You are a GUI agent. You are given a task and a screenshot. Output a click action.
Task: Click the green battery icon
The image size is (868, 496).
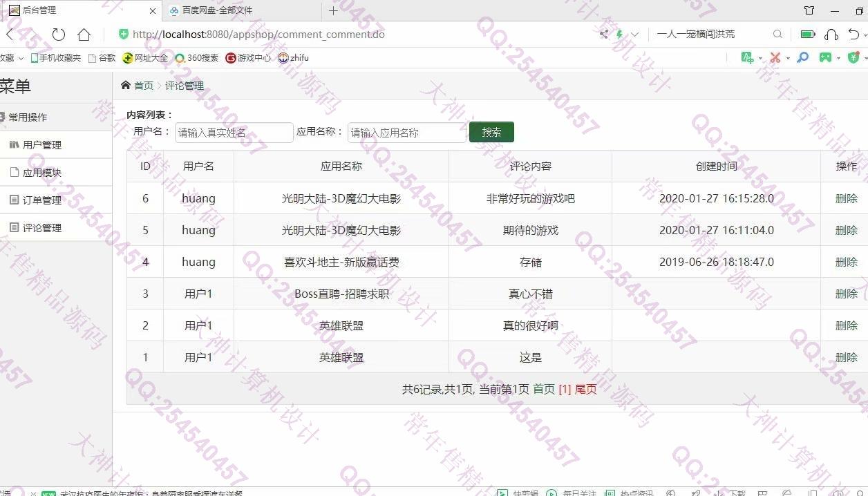[x=807, y=34]
